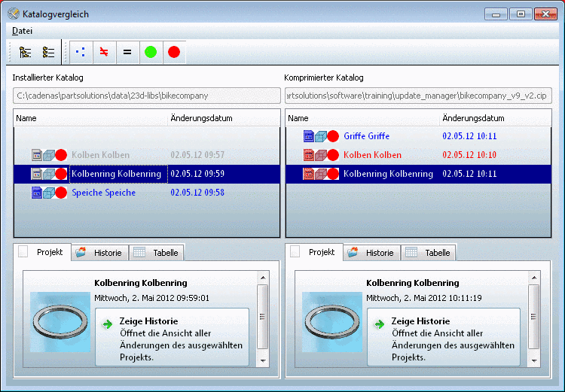The width and height of the screenshot is (565, 392).
Task: Click Zeige Historie in left project panel
Action: pos(173,337)
